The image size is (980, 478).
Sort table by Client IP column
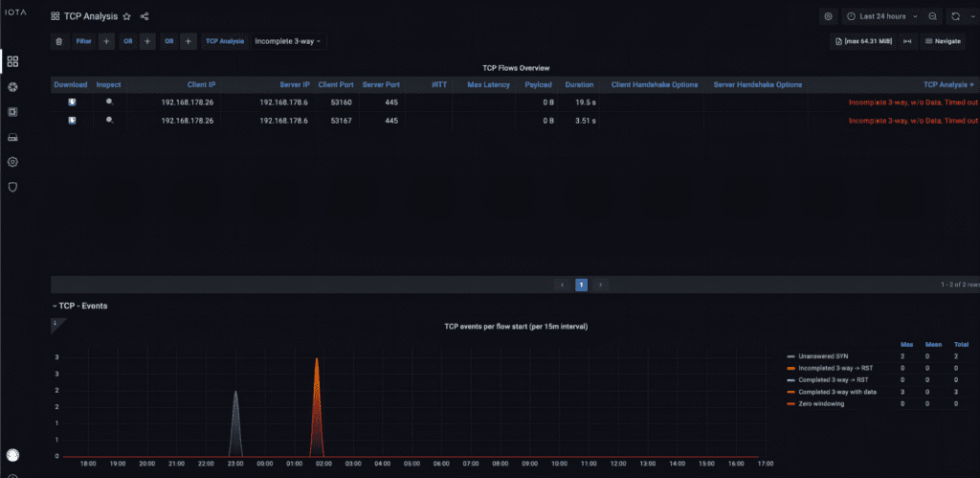click(x=201, y=84)
